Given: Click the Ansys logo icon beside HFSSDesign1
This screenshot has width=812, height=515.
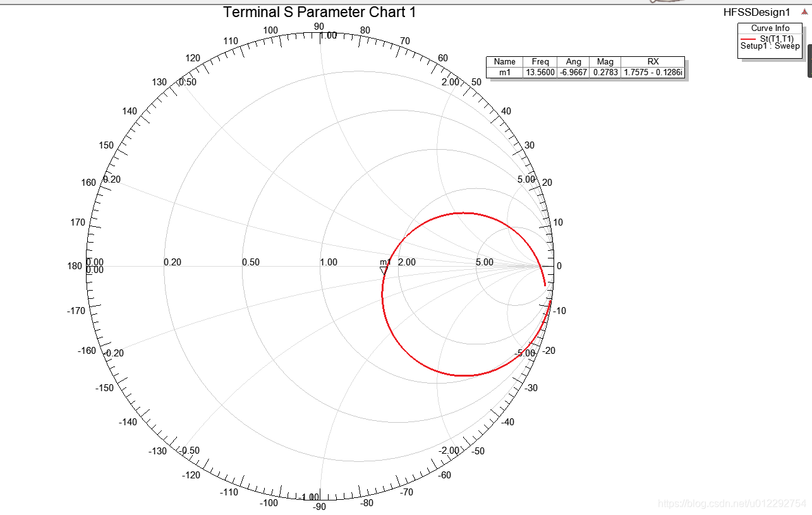Looking at the screenshot, I should point(804,13).
